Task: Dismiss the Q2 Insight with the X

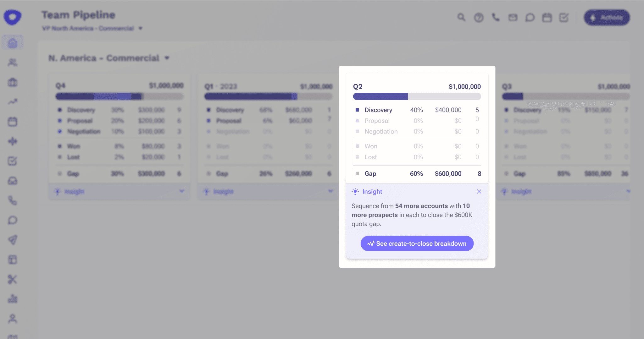Action: pos(479,191)
